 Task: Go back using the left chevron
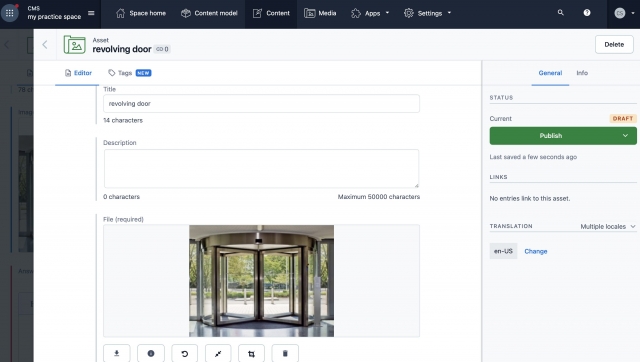point(45,44)
